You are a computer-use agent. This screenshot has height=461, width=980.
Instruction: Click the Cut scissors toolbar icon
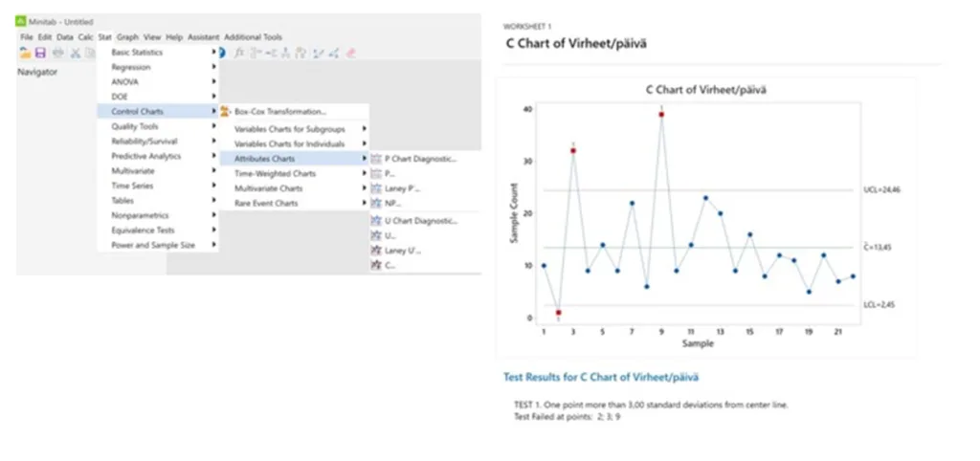75,54
